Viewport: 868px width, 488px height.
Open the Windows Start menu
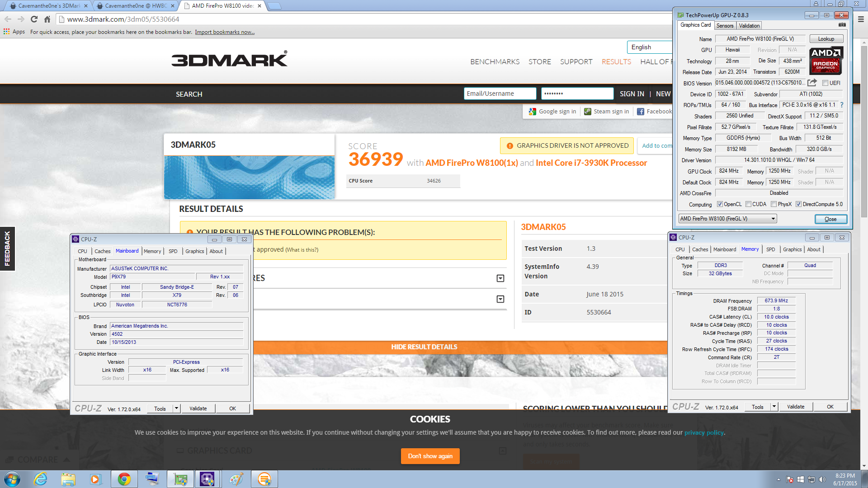tap(12, 479)
